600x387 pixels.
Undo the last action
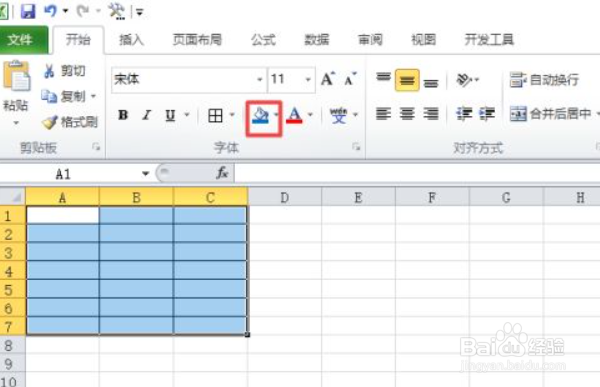click(50, 10)
